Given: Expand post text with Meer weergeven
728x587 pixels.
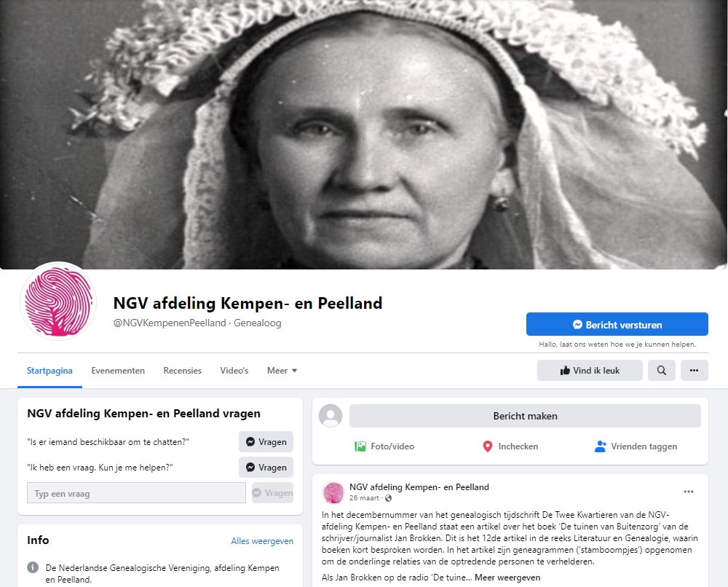Looking at the screenshot, I should pos(507,578).
